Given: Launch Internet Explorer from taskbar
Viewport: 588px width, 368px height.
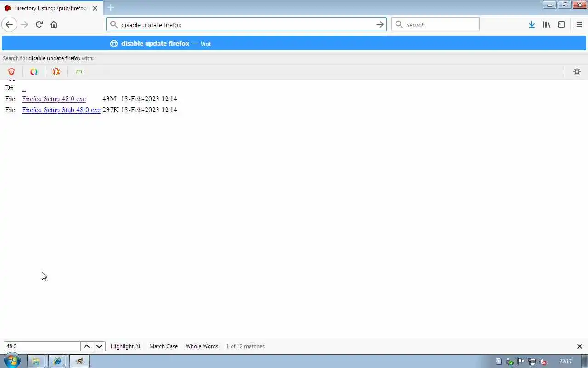Looking at the screenshot, I should [57, 361].
